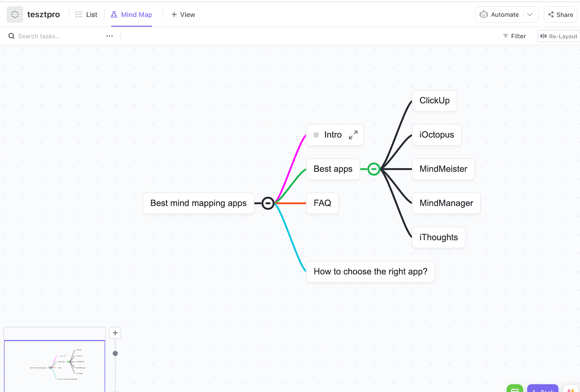Open the Mind Map view icon
The width and height of the screenshot is (580, 392).
[113, 14]
